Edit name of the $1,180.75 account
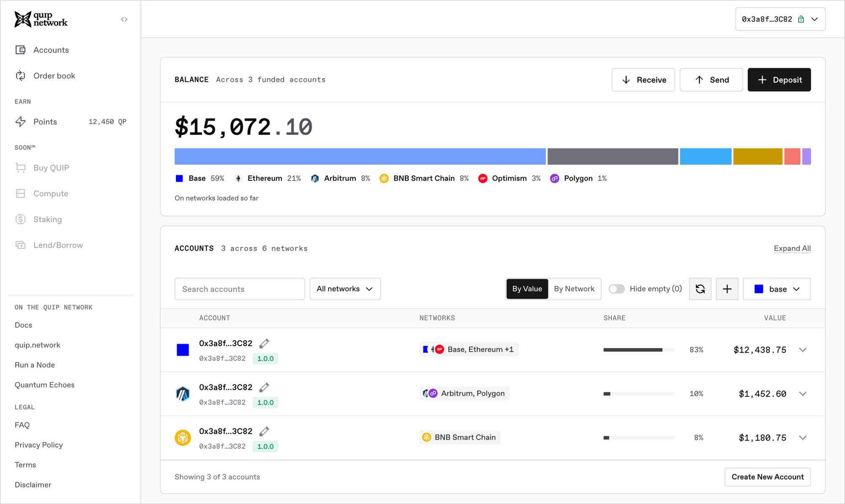Screen dimensions: 845x504 pos(264,431)
